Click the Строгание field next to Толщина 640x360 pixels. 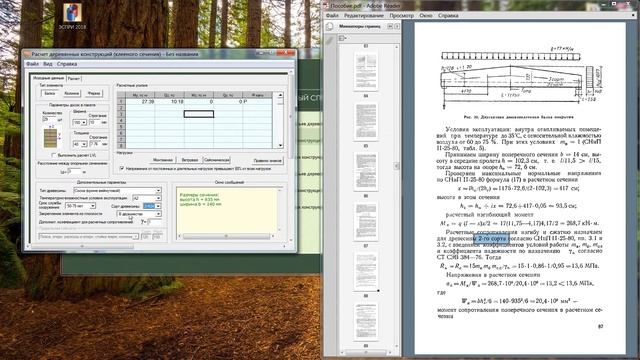[x=94, y=144]
